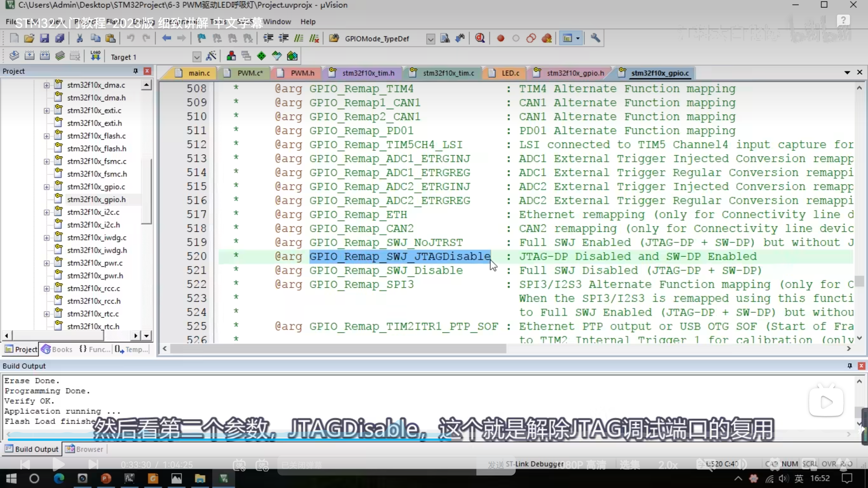Click the Download/LOAD to flash icon

95,56
